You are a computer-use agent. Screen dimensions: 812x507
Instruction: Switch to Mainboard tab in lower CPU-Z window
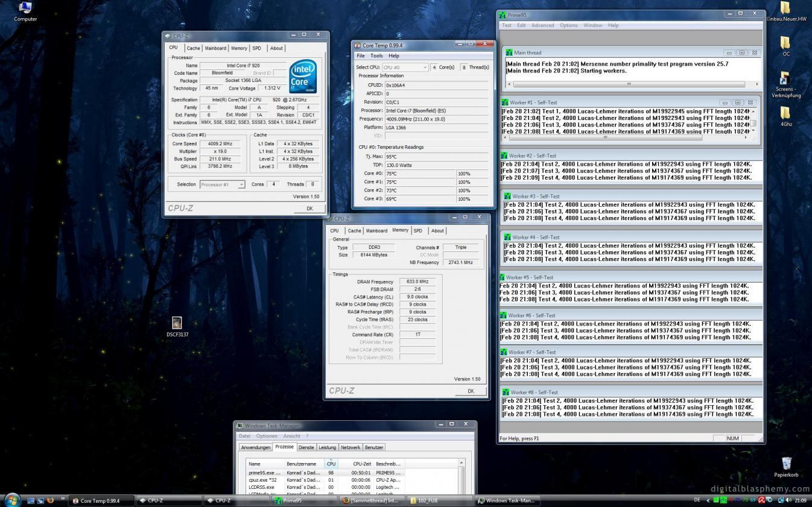point(376,230)
